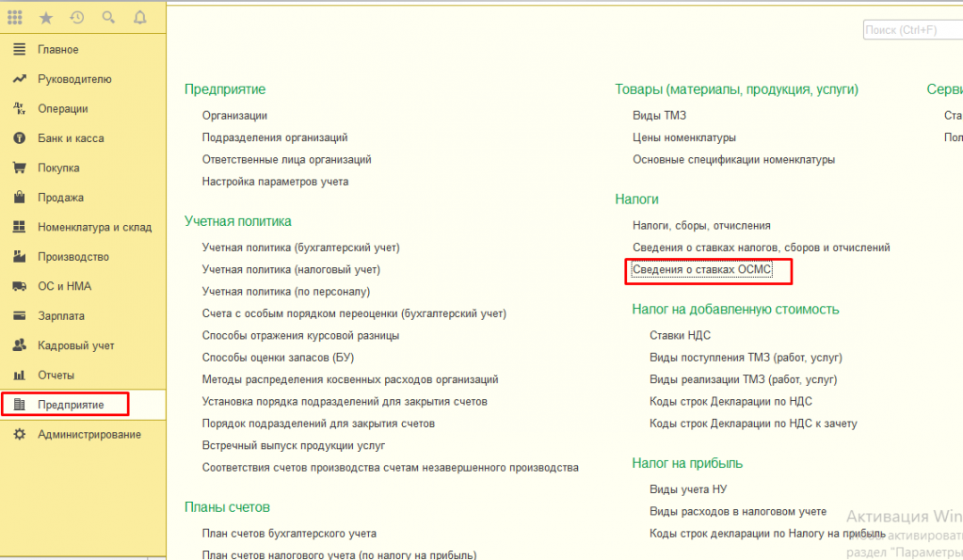Open the Организации link

click(234, 116)
